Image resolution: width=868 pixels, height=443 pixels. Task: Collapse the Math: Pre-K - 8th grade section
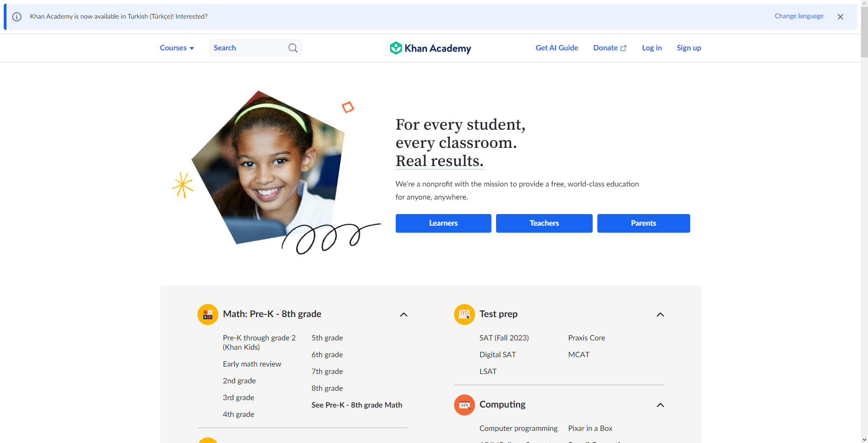tap(404, 315)
